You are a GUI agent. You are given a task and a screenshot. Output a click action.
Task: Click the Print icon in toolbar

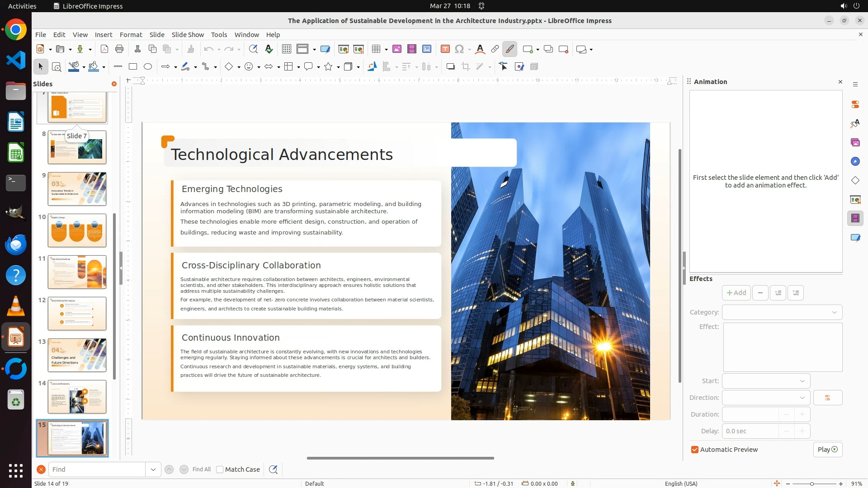119,49
